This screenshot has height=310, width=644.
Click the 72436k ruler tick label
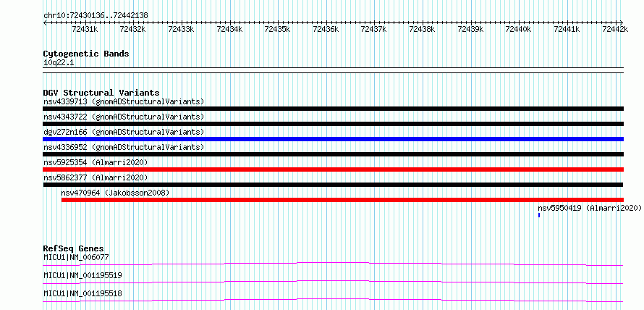click(326, 29)
